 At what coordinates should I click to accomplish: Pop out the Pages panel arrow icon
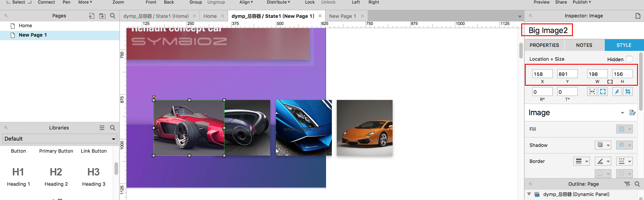pos(6,16)
